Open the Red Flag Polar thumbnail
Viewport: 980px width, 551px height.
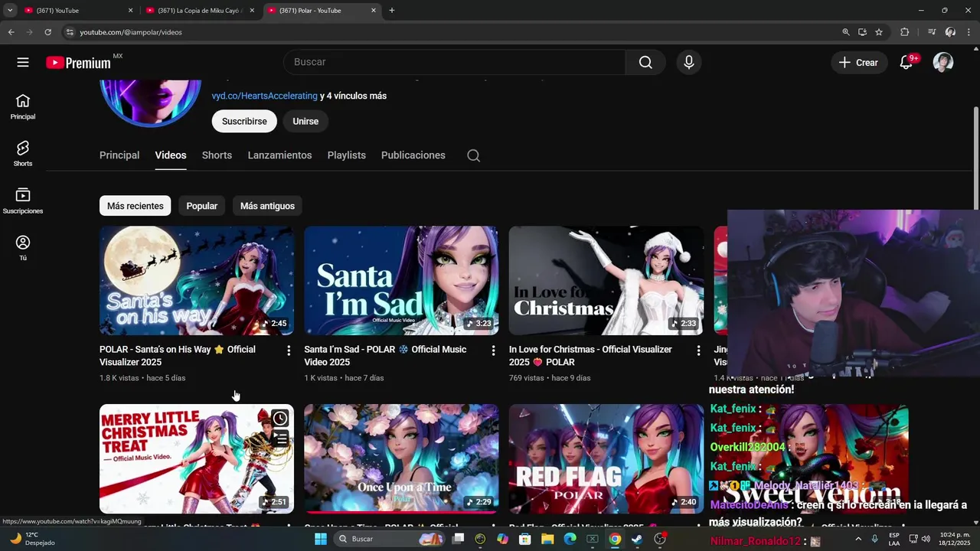coord(606,459)
